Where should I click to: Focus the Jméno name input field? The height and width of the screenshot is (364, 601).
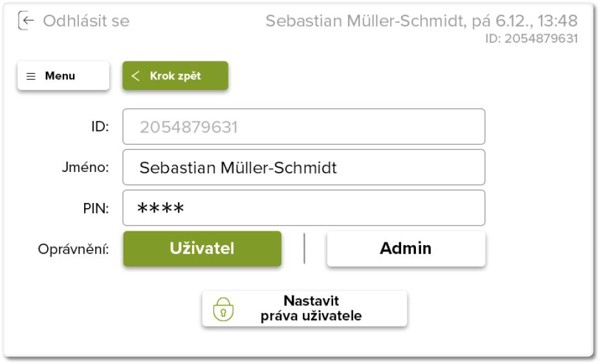click(303, 167)
